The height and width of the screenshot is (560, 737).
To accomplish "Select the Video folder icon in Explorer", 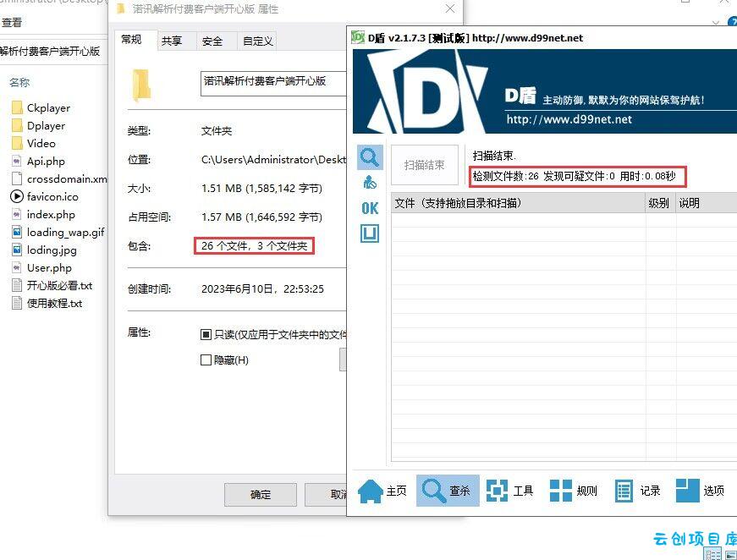I will point(17,143).
